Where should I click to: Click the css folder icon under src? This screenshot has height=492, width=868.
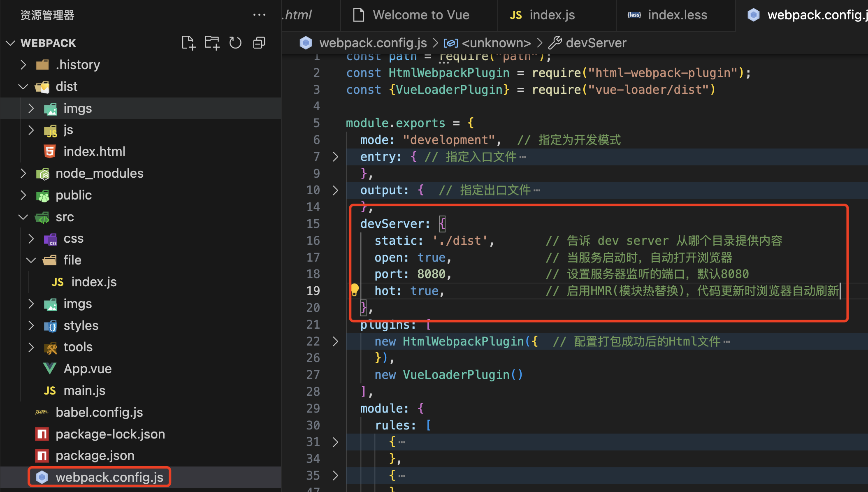pos(51,239)
